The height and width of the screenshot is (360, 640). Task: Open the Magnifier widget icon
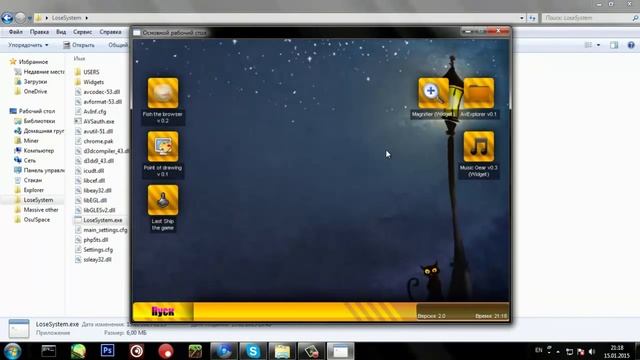[x=433, y=93]
